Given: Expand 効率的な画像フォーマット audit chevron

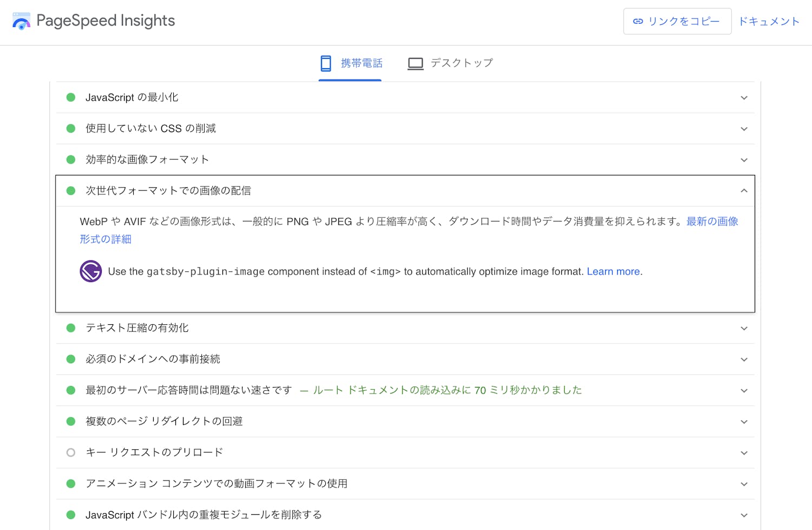Looking at the screenshot, I should (x=744, y=160).
